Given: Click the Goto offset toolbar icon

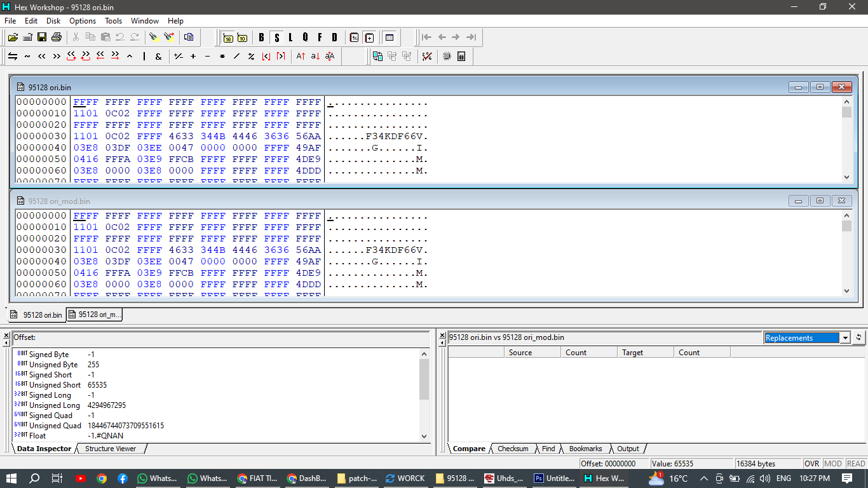Looking at the screenshot, I should click(x=189, y=37).
